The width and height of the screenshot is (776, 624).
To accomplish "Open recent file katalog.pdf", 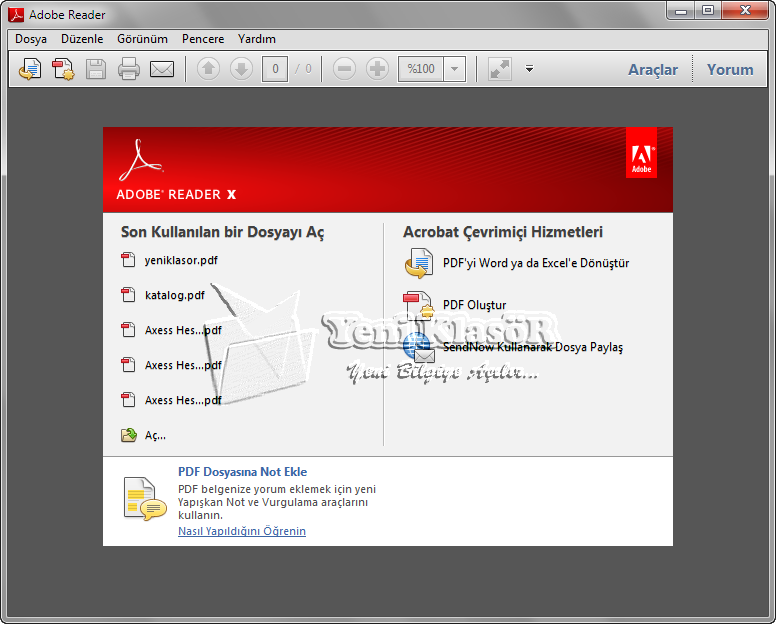I will pos(175,295).
